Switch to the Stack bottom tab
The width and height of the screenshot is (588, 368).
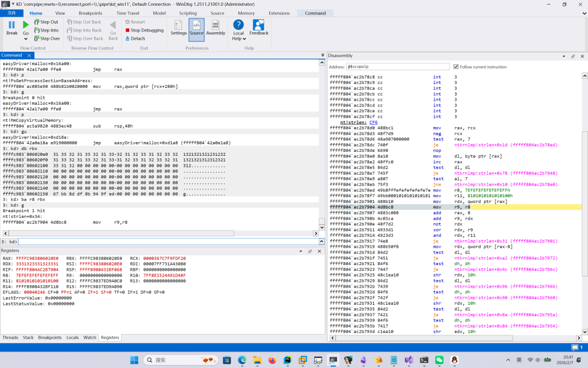28,338
